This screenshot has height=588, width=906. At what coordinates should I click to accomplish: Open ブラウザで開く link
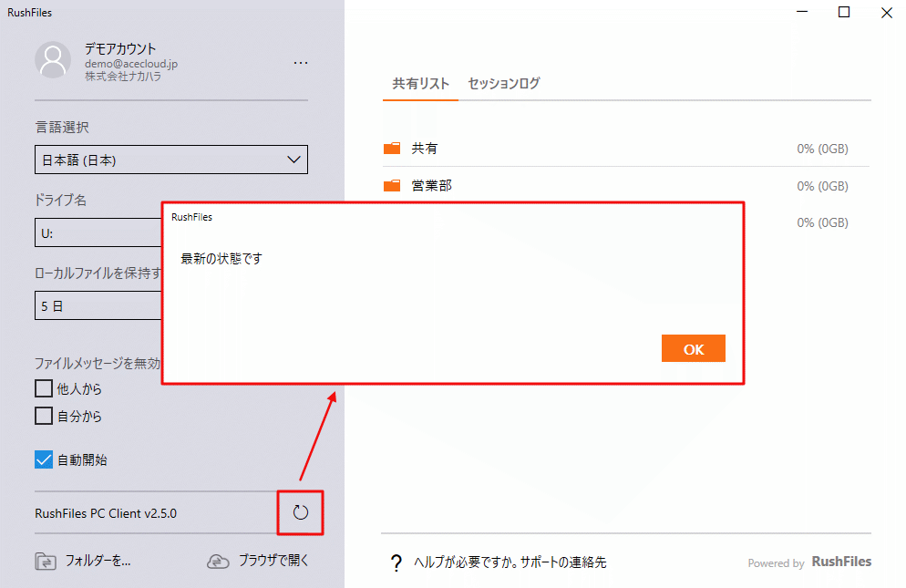273,561
